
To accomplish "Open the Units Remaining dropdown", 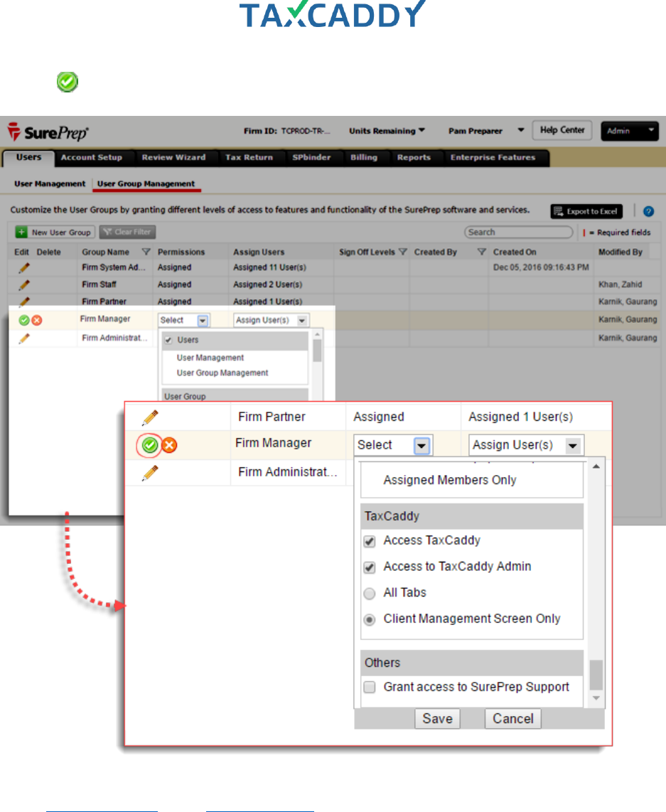I will click(x=387, y=131).
